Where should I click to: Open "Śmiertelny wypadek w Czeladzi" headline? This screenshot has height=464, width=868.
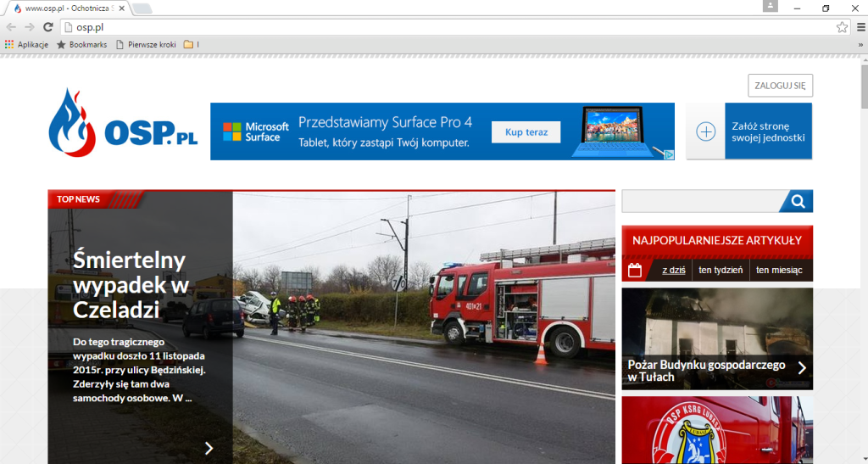pos(130,284)
